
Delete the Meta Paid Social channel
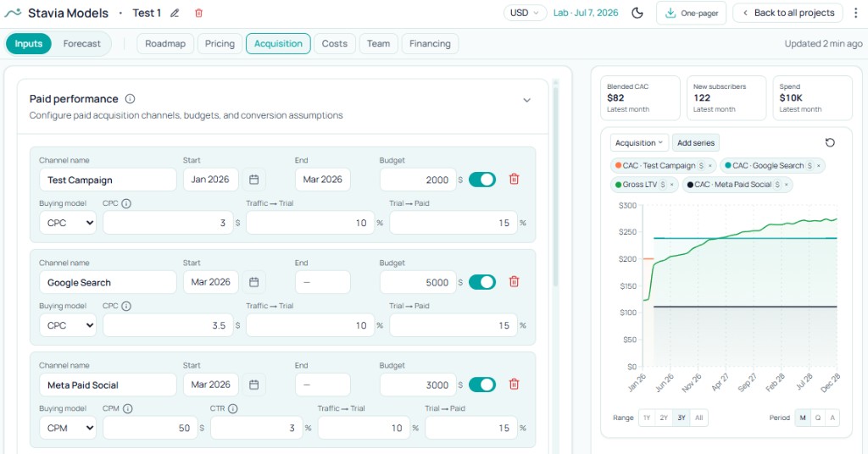coord(515,385)
